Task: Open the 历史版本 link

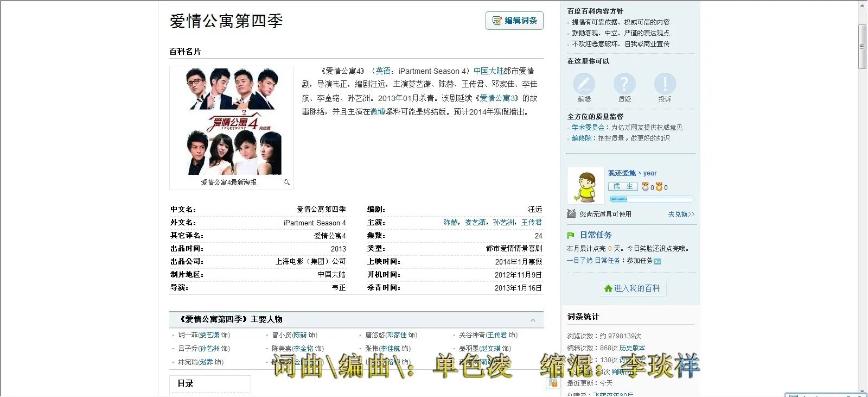Action: [632, 348]
